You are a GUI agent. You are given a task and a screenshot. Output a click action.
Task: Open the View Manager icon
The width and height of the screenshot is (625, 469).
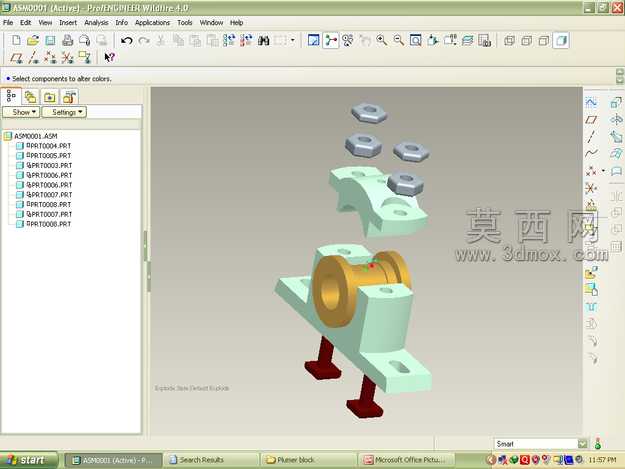click(x=485, y=41)
